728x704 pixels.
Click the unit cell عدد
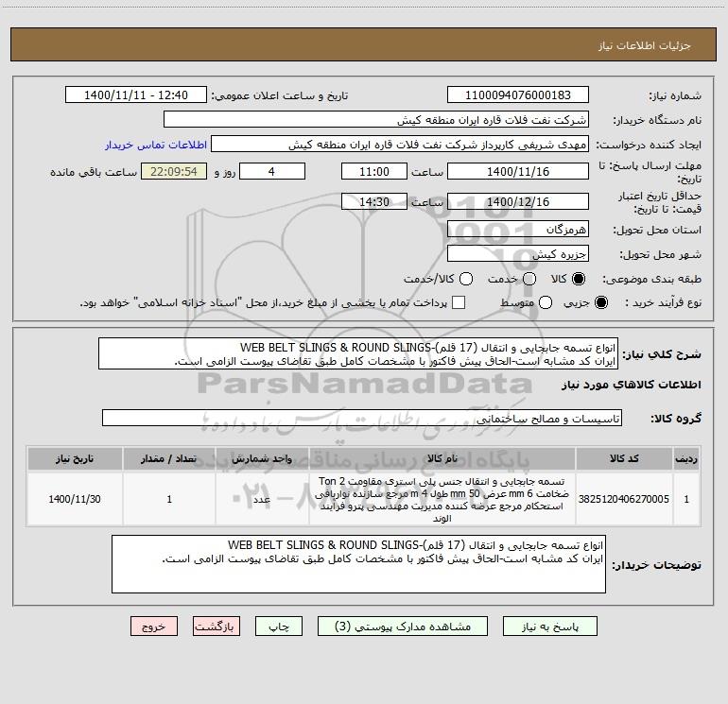(x=262, y=499)
